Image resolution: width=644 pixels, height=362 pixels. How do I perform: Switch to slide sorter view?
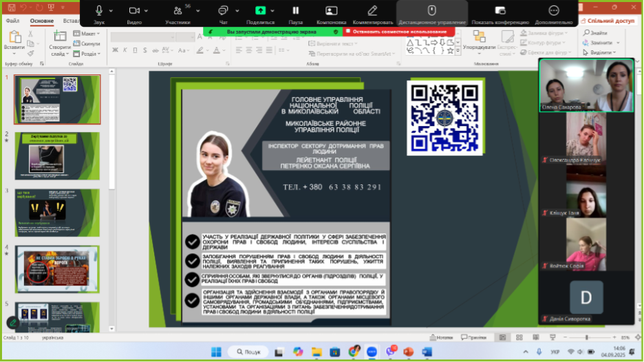click(x=518, y=337)
